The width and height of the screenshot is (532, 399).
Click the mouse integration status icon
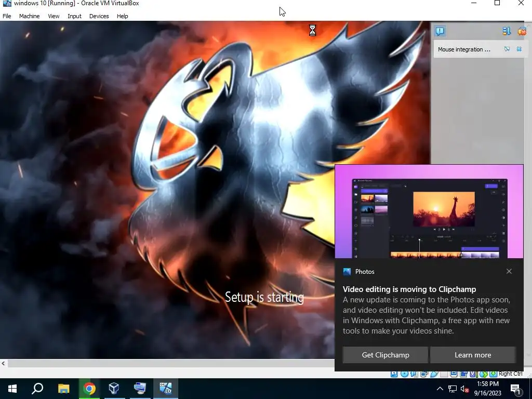(x=484, y=374)
